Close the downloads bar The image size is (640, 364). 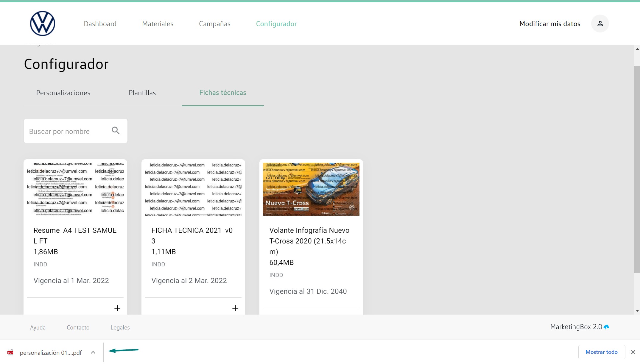633,352
